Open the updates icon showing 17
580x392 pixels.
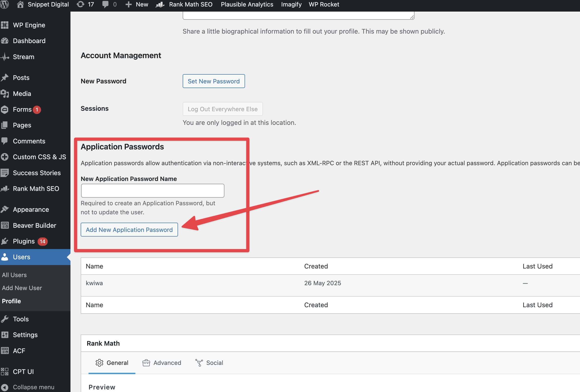point(80,4)
